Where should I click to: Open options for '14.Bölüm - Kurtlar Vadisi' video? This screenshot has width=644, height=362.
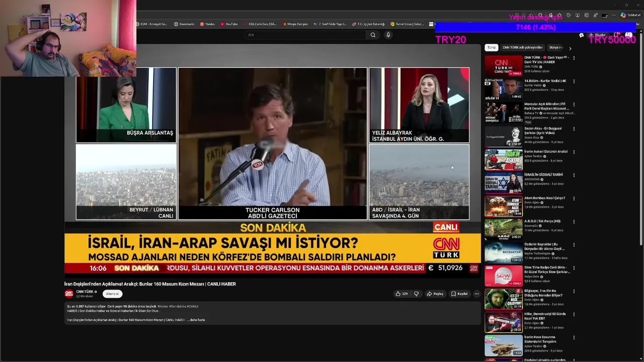pos(574,81)
